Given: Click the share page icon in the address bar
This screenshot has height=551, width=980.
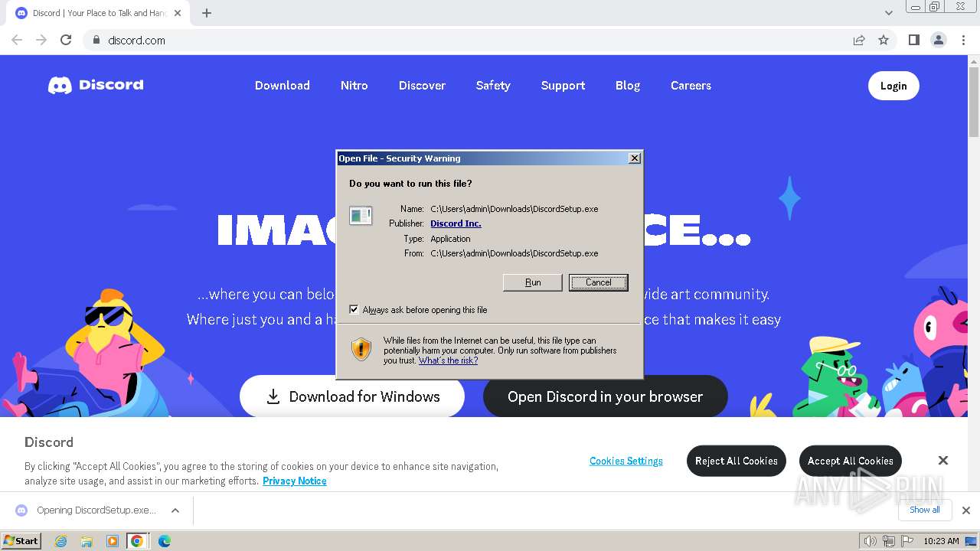Looking at the screenshot, I should tap(859, 40).
